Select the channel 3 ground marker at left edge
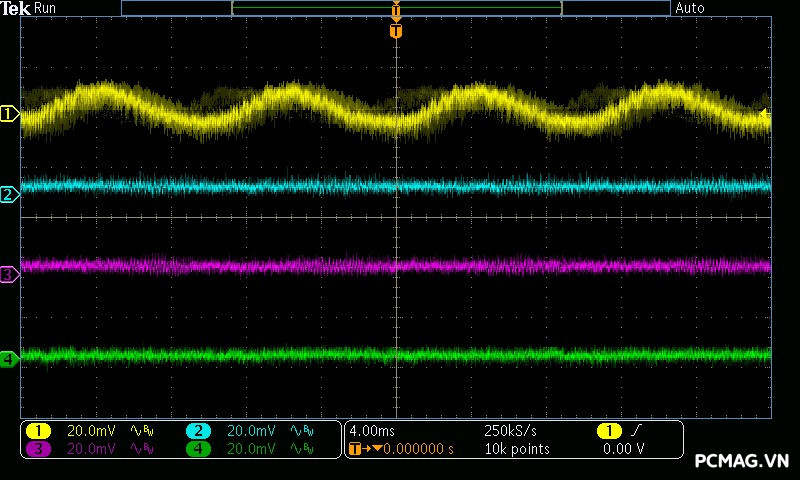Image resolution: width=800 pixels, height=480 pixels. (9, 274)
